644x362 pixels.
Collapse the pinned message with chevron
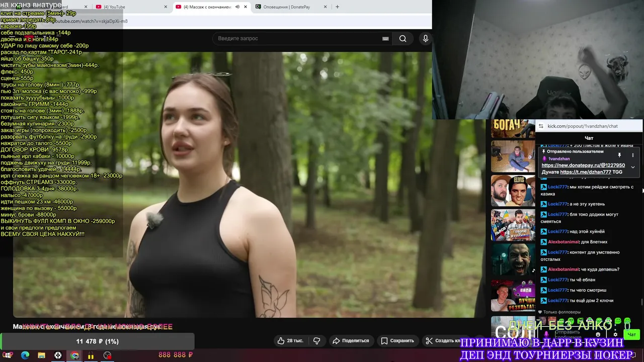(x=633, y=167)
